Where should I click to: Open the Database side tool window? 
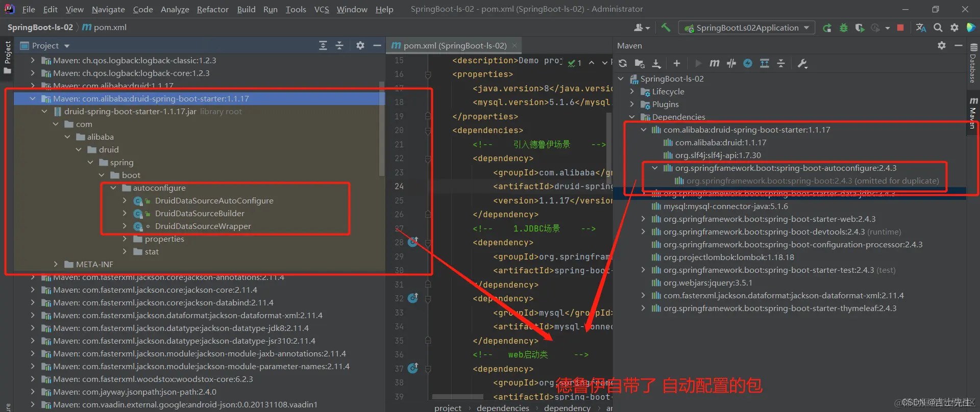click(x=973, y=64)
